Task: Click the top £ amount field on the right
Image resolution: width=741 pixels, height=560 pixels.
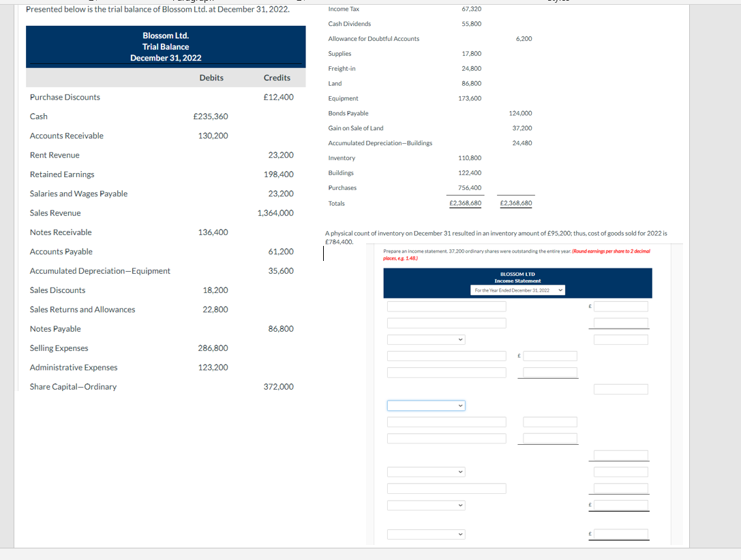Action: (620, 306)
